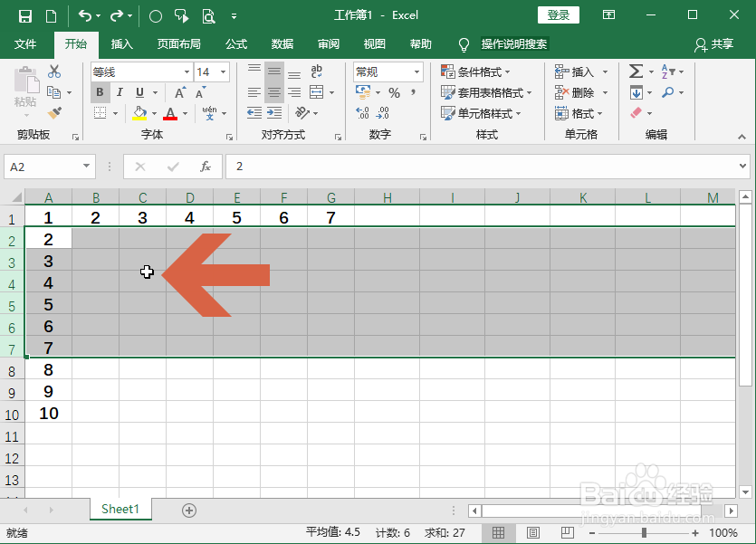Viewport: 756px width, 544px height.
Task: Toggle Wrap Text in alignment group
Action: pyautogui.click(x=316, y=72)
